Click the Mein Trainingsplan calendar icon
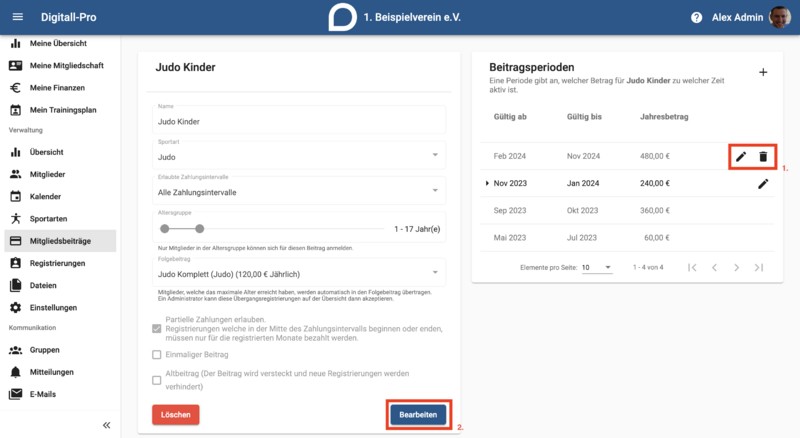Viewport: 800px width, 438px height. coord(16,110)
